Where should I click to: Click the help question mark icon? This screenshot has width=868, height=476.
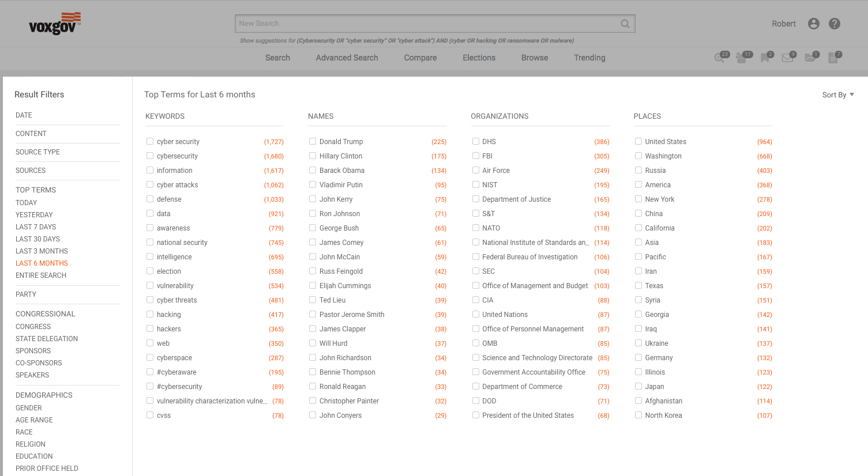[x=835, y=24]
